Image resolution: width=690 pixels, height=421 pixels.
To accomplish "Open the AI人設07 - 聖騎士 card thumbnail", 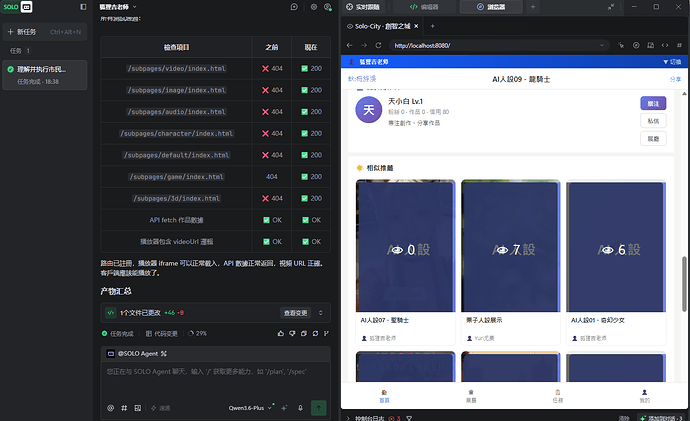I will pyautogui.click(x=405, y=246).
